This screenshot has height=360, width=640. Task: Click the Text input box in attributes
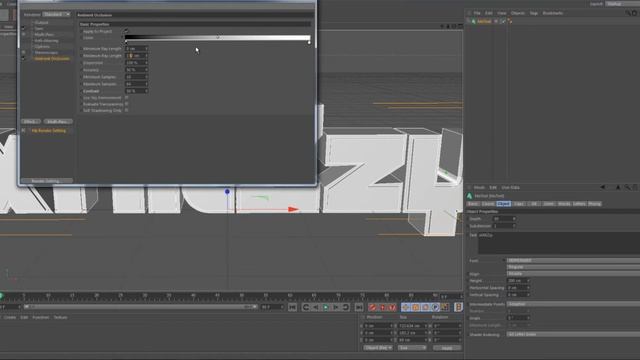point(559,243)
